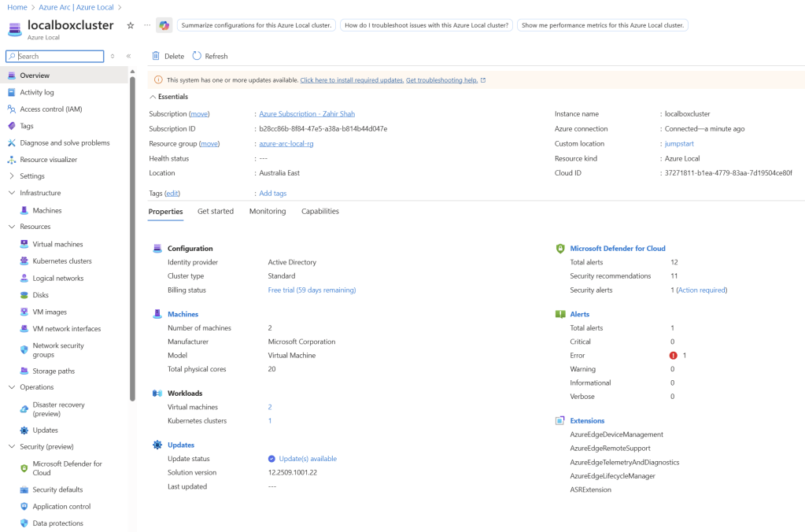Open Resource visualizer from sidebar
Screen dimensions: 805x532
pos(48,160)
